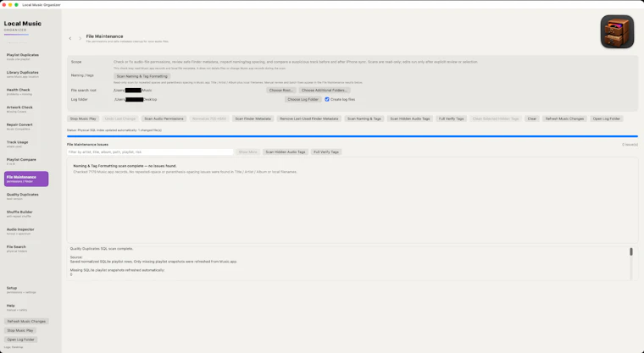Open Library Duplicates in the sidebar
Image resolution: width=644 pixels, height=353 pixels.
[26, 74]
